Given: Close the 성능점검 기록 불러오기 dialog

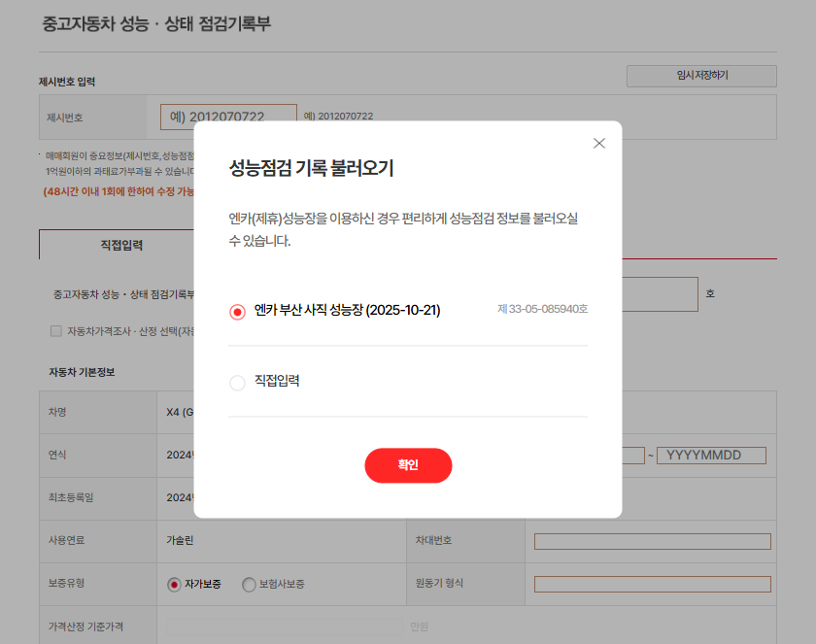Looking at the screenshot, I should [x=598, y=143].
